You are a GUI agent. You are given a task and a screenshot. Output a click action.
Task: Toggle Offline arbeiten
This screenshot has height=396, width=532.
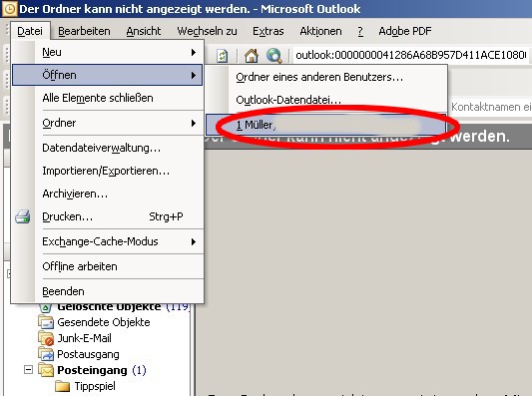pos(108,266)
